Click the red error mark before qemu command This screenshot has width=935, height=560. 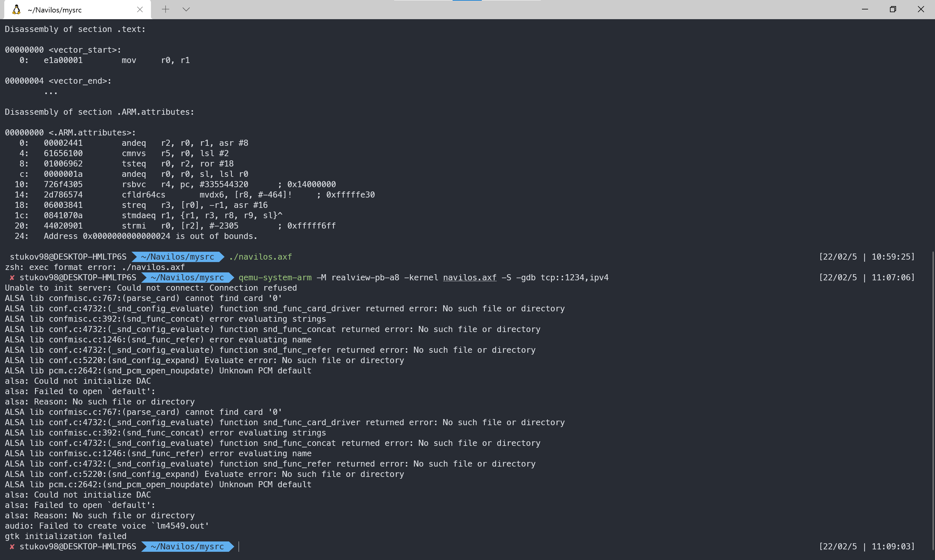point(12,277)
